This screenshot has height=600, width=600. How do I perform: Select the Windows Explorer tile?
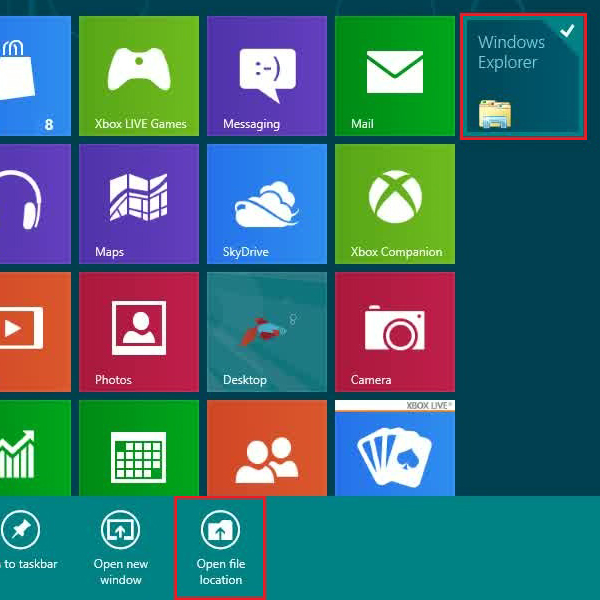click(523, 77)
